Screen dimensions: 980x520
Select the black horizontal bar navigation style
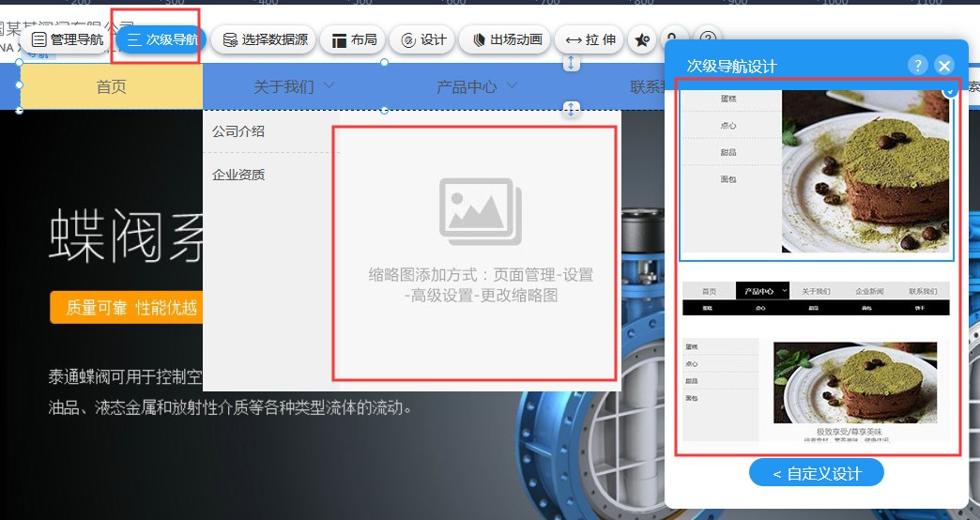[x=817, y=298]
